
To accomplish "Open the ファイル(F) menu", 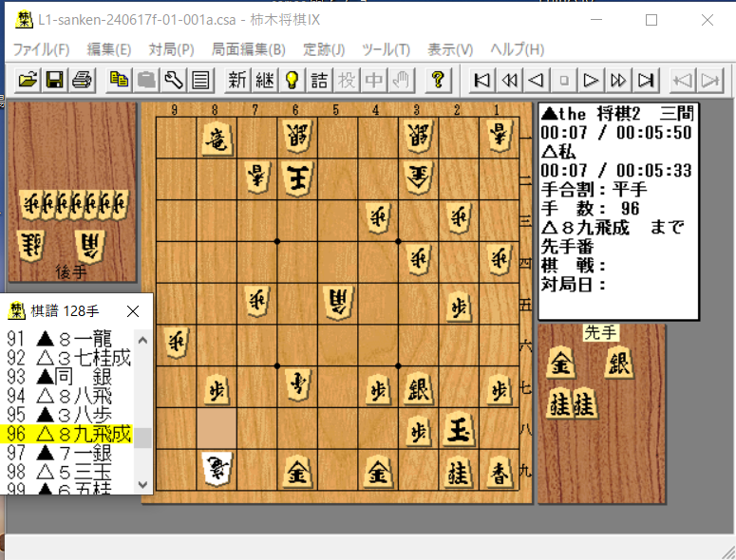I will pos(41,49).
